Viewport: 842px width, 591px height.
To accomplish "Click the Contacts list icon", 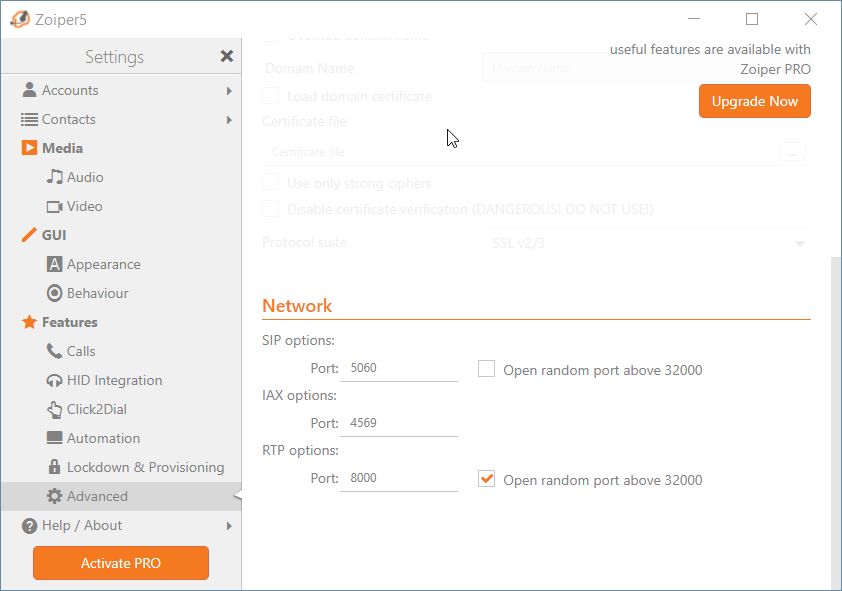I will click(x=29, y=119).
